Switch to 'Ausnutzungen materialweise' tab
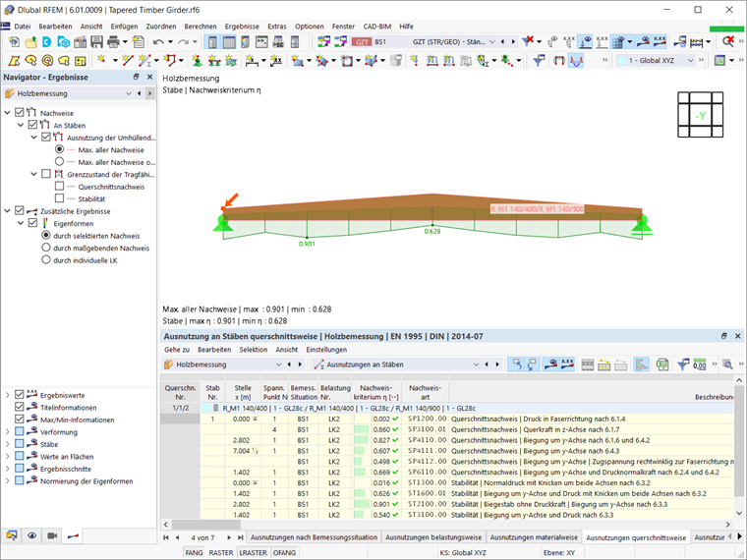747x560 pixels. tap(534, 537)
